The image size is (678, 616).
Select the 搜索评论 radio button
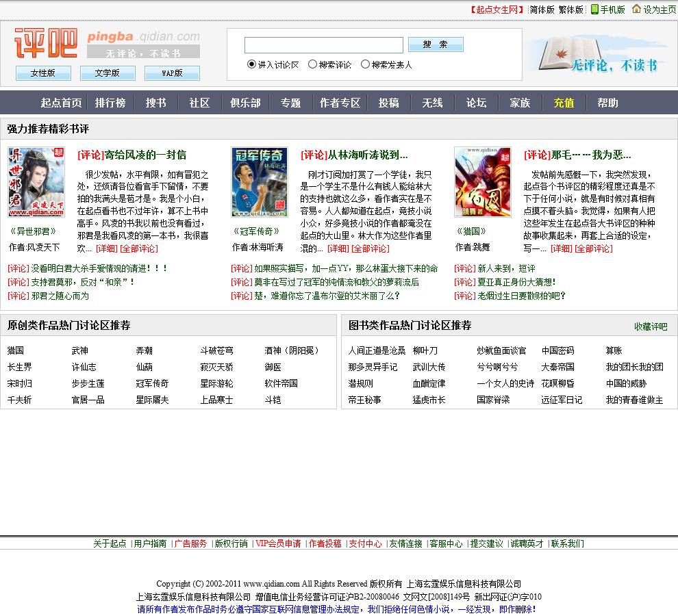(x=312, y=64)
